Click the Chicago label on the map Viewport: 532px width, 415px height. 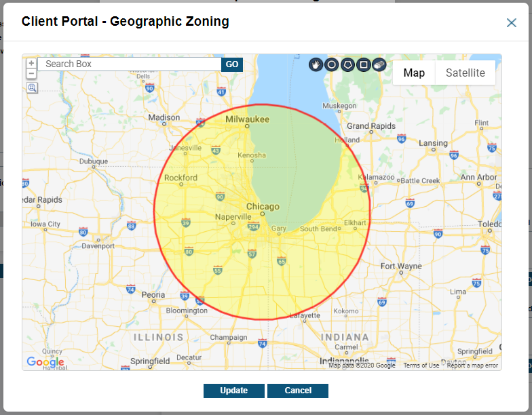coord(263,206)
